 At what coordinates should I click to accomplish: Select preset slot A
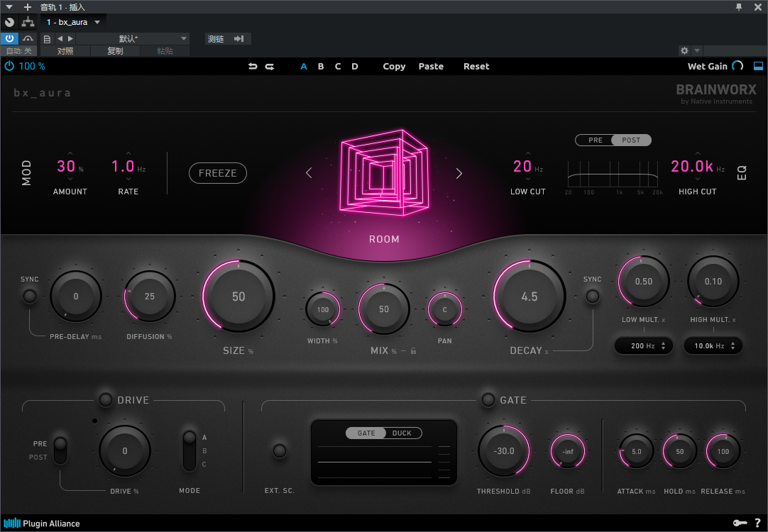tap(304, 67)
